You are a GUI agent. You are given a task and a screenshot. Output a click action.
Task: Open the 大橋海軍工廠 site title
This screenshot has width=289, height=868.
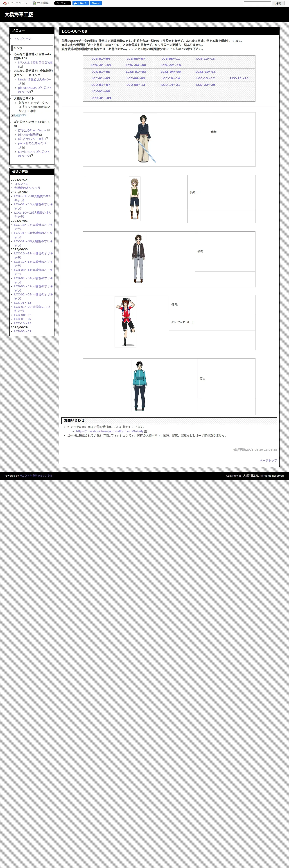coord(19,14)
